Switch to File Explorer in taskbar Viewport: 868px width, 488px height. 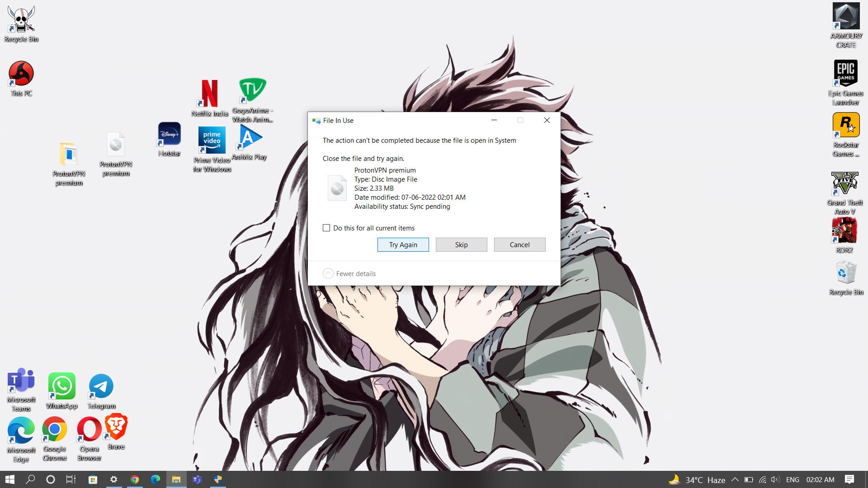[x=176, y=479]
